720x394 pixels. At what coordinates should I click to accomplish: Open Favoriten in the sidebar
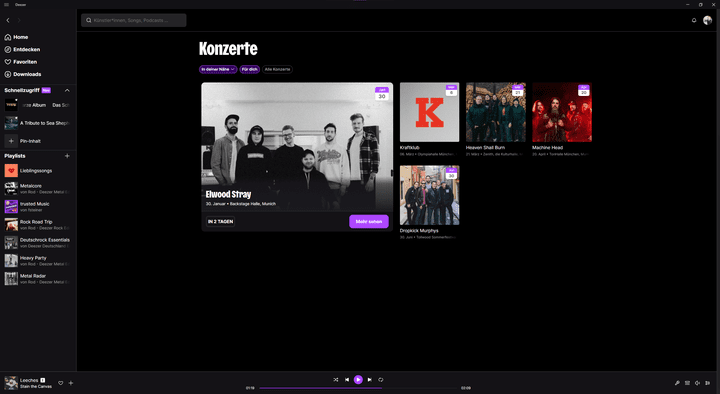tap(21, 62)
